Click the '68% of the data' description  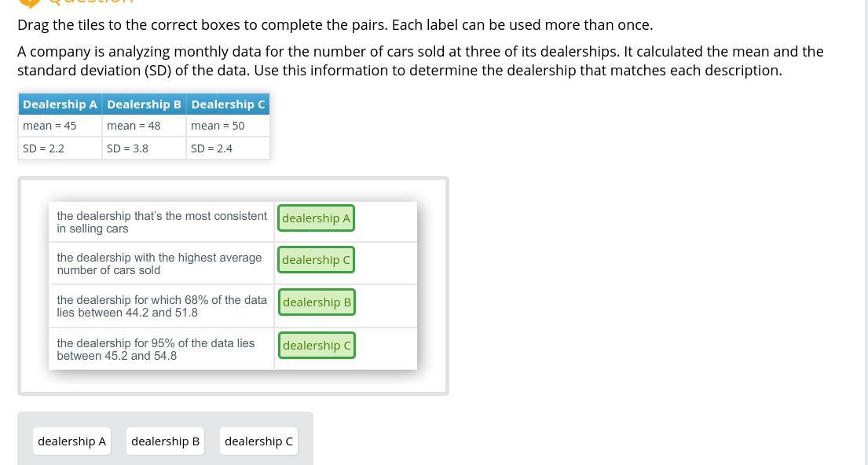[x=161, y=306]
